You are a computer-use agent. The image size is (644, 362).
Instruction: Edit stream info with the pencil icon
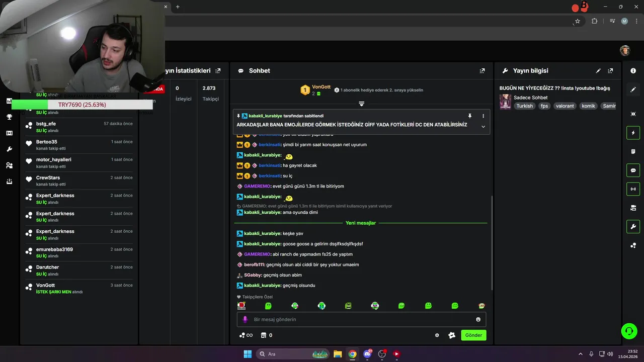point(598,71)
